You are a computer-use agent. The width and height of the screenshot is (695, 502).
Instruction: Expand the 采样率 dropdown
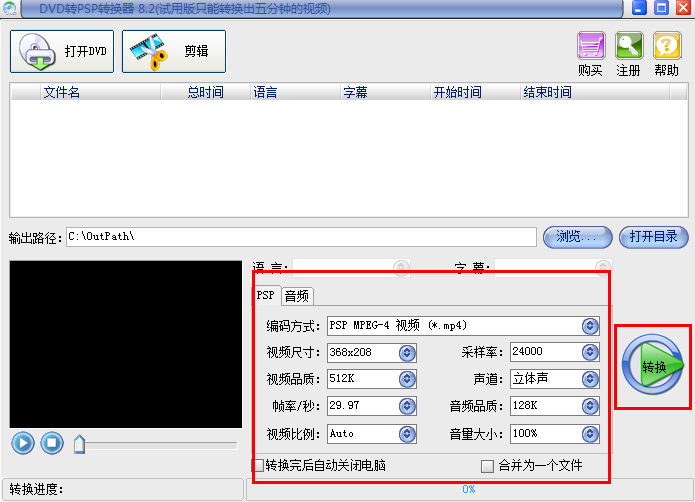(590, 352)
